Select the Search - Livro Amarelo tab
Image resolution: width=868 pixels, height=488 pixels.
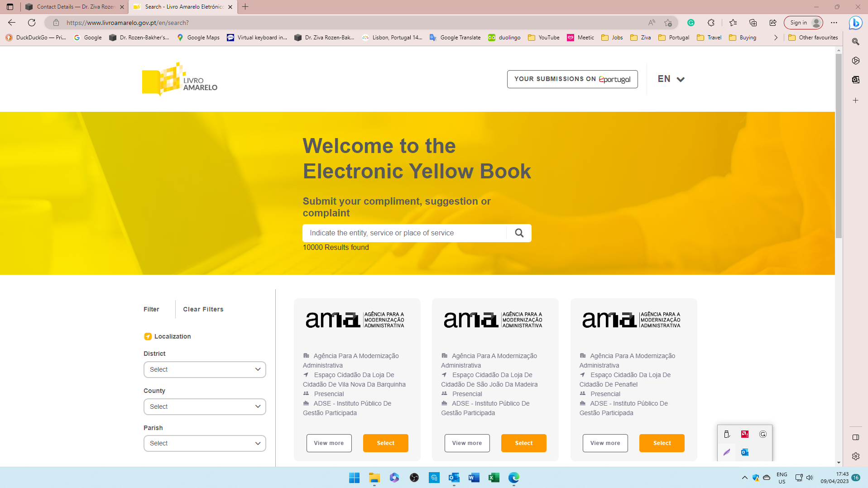point(183,7)
